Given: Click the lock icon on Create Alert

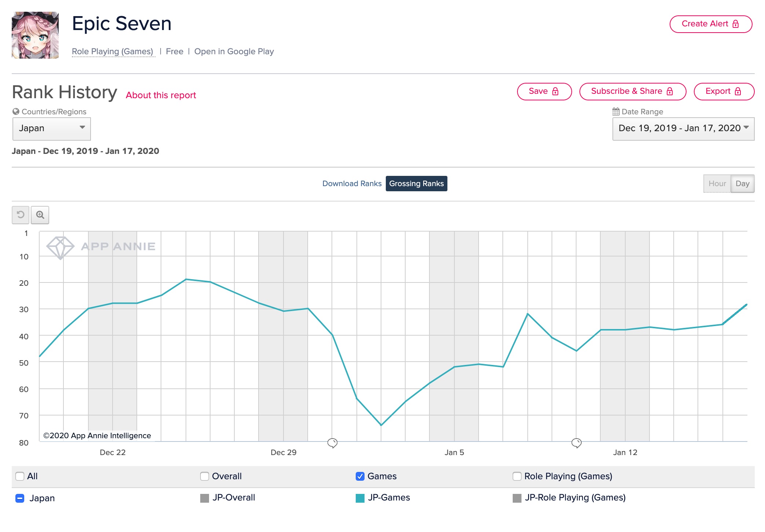Looking at the screenshot, I should point(736,24).
